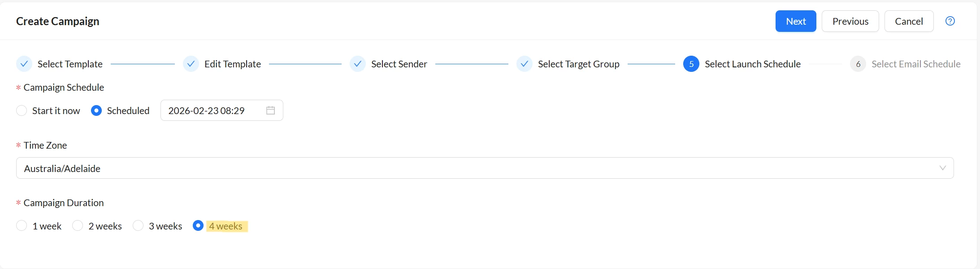Viewport: 980px width, 269px height.
Task: Open the calendar icon in date field
Action: [270, 110]
